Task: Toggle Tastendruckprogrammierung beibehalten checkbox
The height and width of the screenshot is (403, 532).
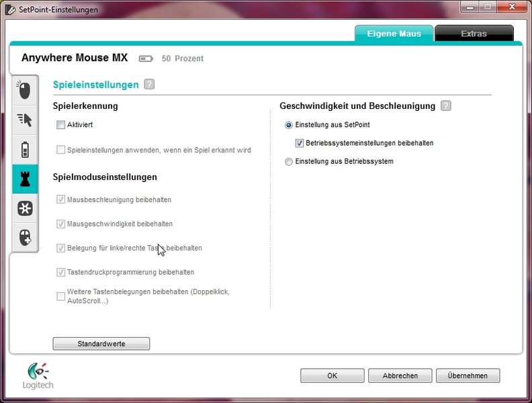Action: click(60, 272)
